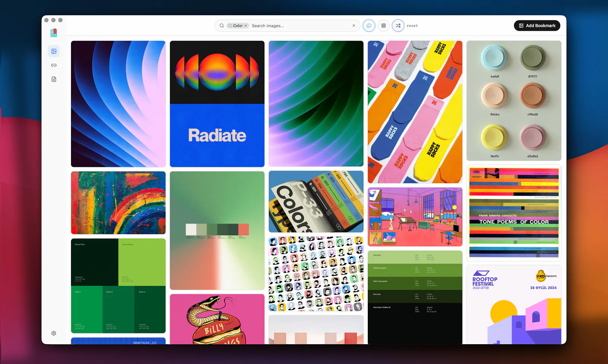608x364 pixels.
Task: Open the green swatches Forest Floor image
Action: (118, 286)
